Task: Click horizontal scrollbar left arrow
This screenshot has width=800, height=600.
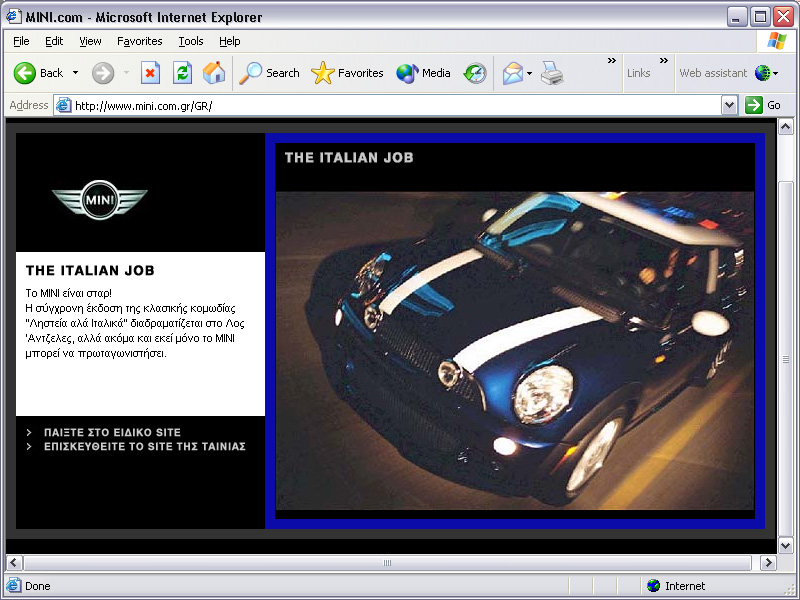Action: coord(14,563)
